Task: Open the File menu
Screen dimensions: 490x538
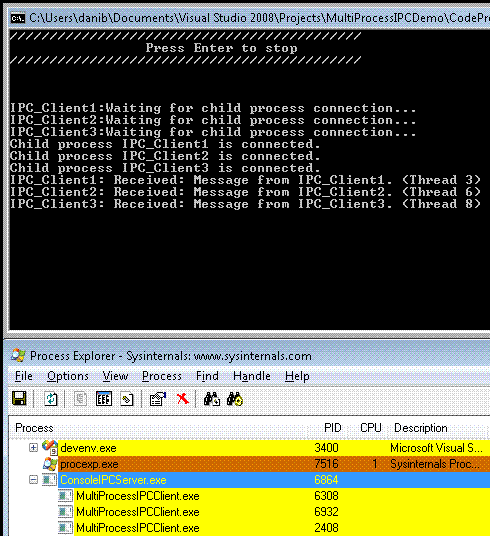Action: pos(24,376)
